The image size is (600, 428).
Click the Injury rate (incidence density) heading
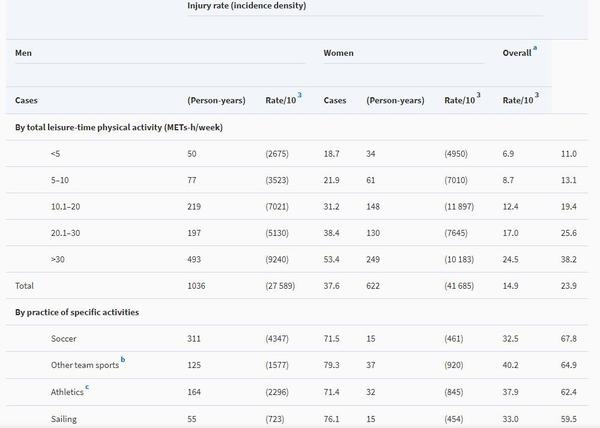pyautogui.click(x=246, y=6)
